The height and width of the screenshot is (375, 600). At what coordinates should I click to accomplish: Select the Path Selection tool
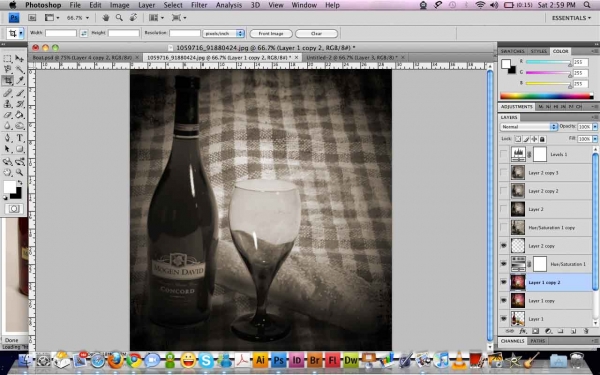pyautogui.click(x=7, y=149)
